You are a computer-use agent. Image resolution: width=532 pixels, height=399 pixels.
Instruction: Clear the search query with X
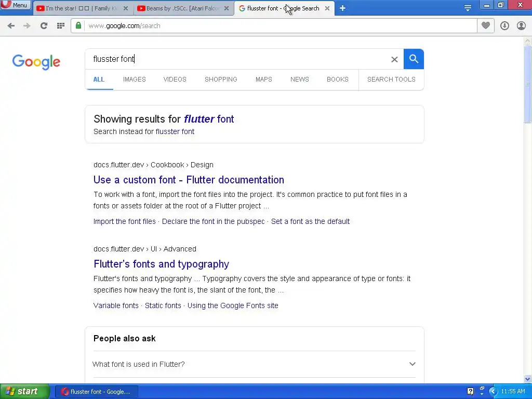[394, 59]
